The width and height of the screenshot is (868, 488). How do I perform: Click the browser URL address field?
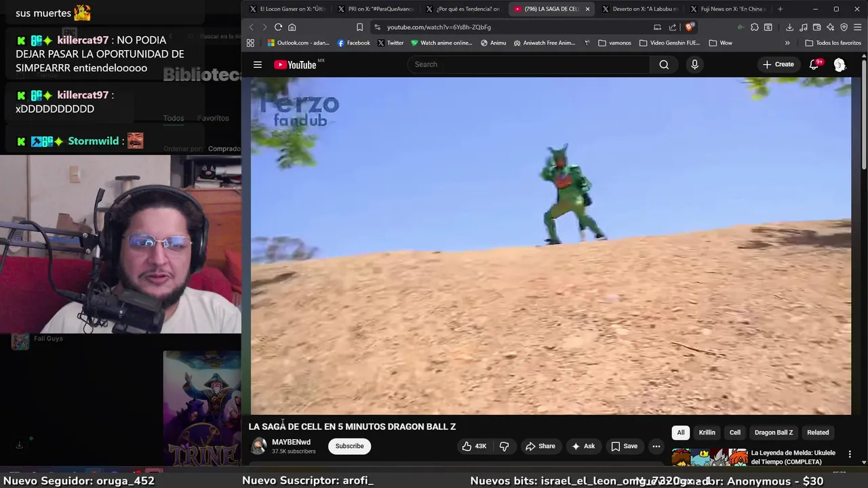coord(515,27)
